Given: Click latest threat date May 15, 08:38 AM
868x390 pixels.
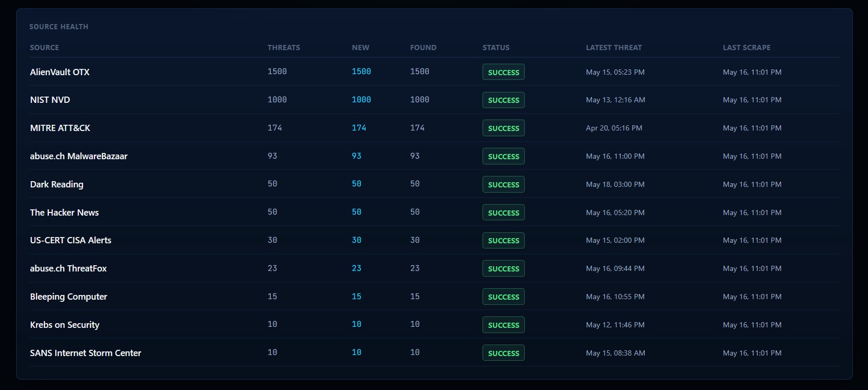Looking at the screenshot, I should 616,353.
